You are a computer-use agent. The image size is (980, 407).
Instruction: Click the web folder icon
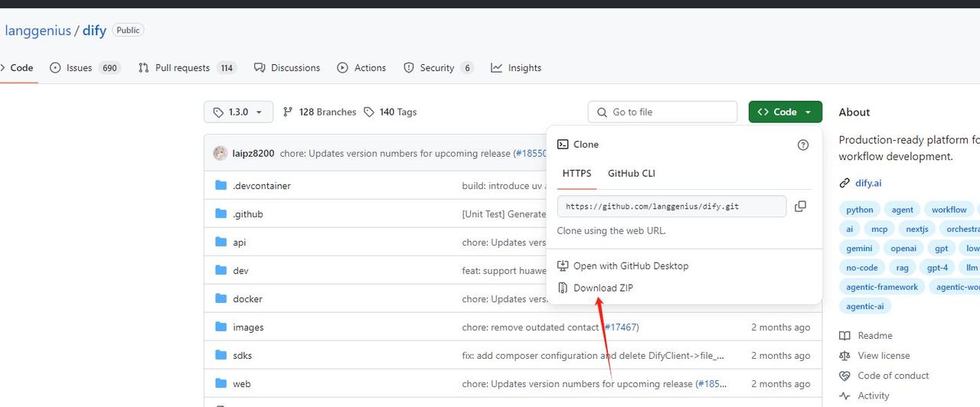221,383
